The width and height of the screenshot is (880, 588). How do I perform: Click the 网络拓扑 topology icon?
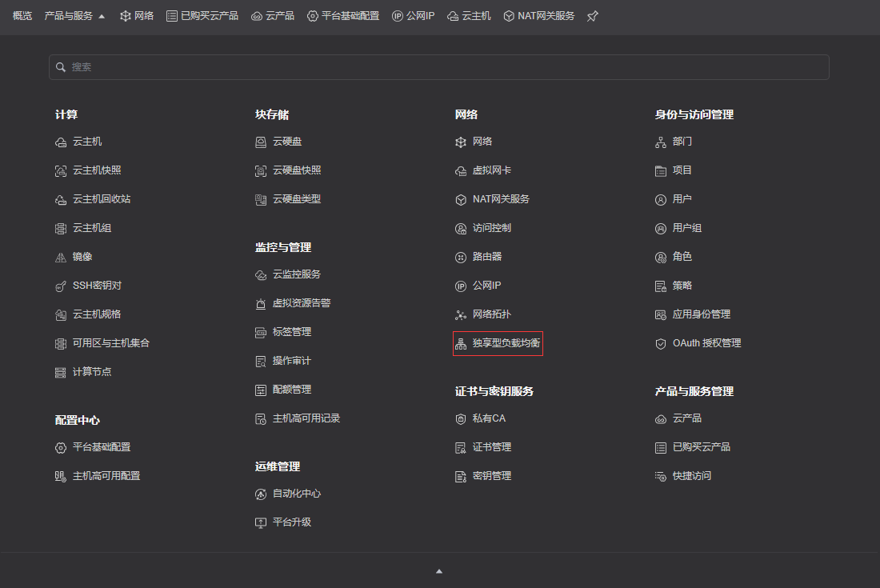pos(461,314)
